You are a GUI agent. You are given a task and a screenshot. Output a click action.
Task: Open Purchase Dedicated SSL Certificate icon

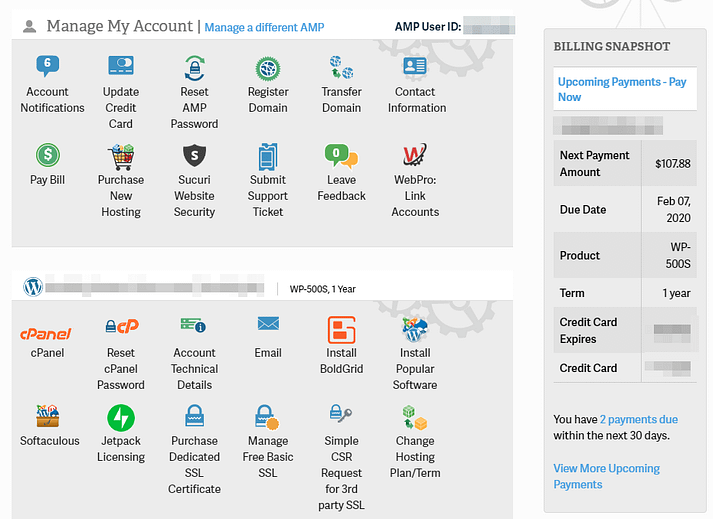tap(195, 415)
